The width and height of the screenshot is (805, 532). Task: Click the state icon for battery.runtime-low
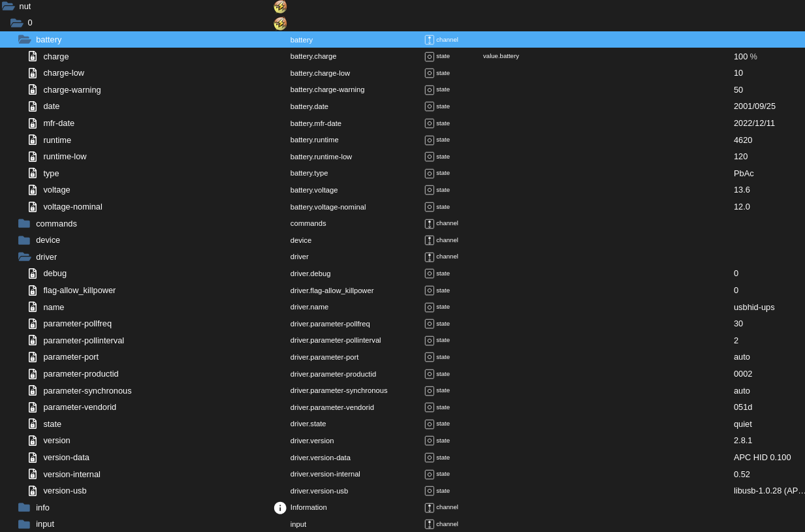(430, 157)
